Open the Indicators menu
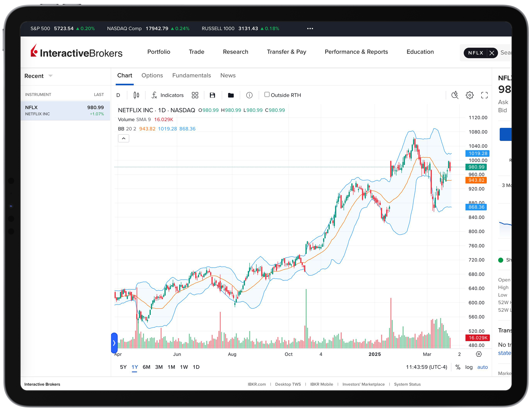 [168, 95]
